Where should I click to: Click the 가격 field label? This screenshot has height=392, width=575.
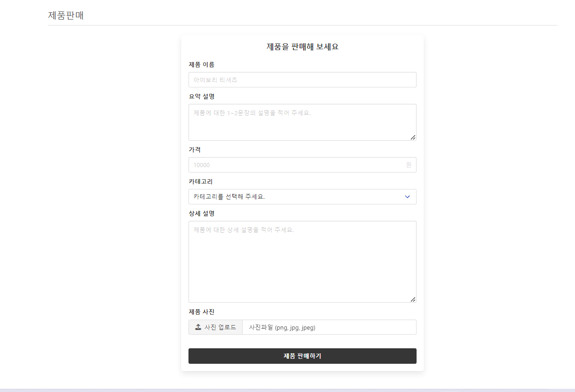194,149
